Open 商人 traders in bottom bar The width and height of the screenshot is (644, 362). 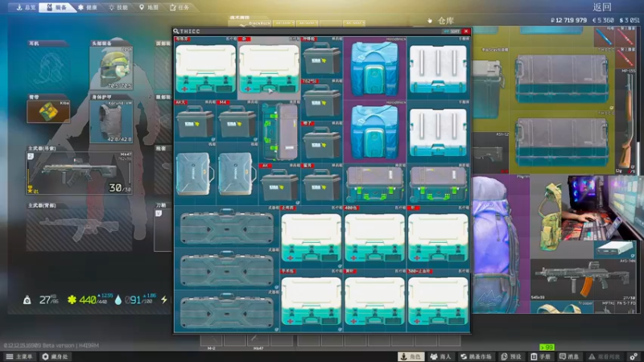click(440, 356)
